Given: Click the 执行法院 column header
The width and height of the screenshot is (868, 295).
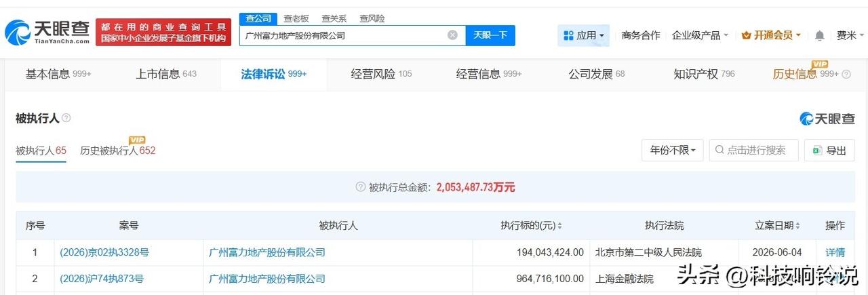Looking at the screenshot, I should tap(665, 226).
